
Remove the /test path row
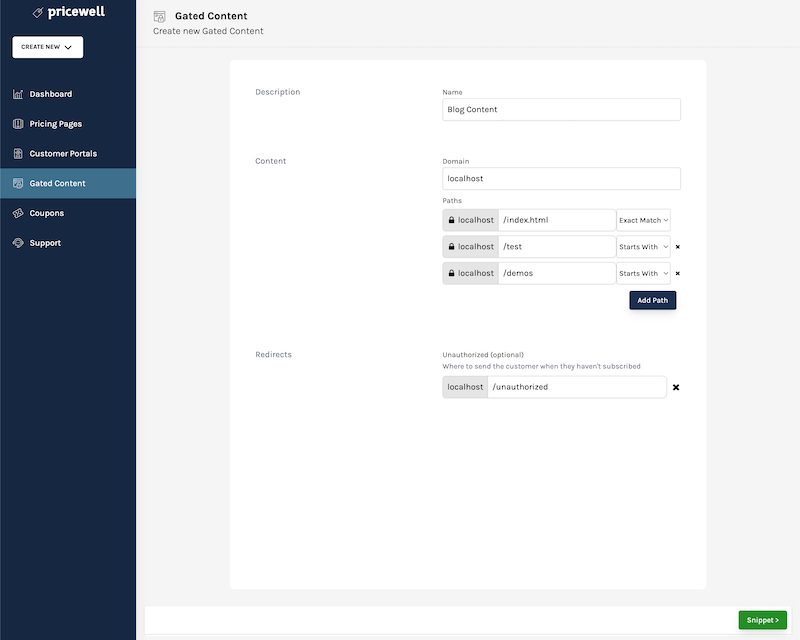[678, 247]
